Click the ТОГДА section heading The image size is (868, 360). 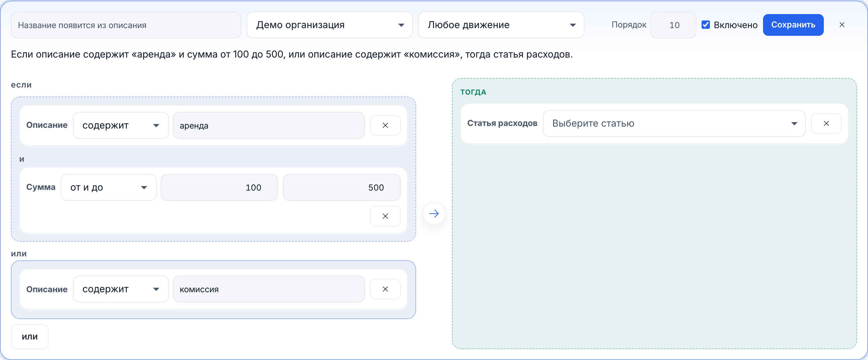pyautogui.click(x=473, y=92)
